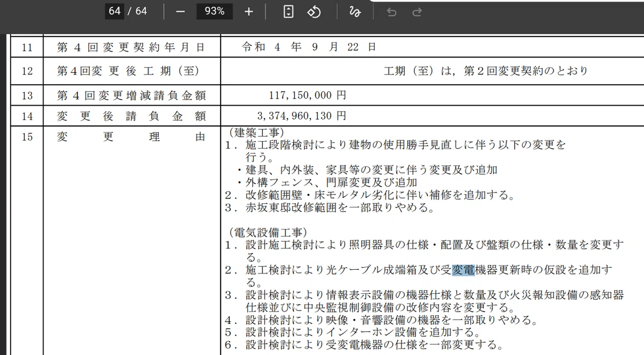
Task: Click the redo arrow in toolbar
Action: [x=417, y=11]
